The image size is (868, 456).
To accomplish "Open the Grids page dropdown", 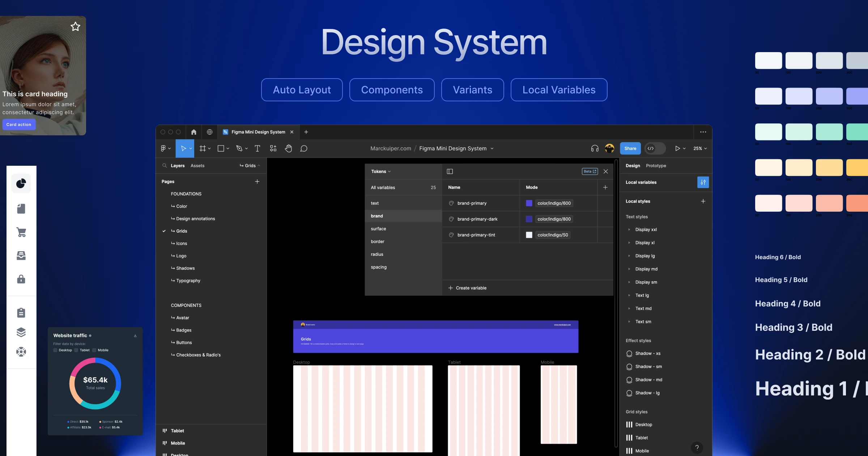I will point(250,166).
